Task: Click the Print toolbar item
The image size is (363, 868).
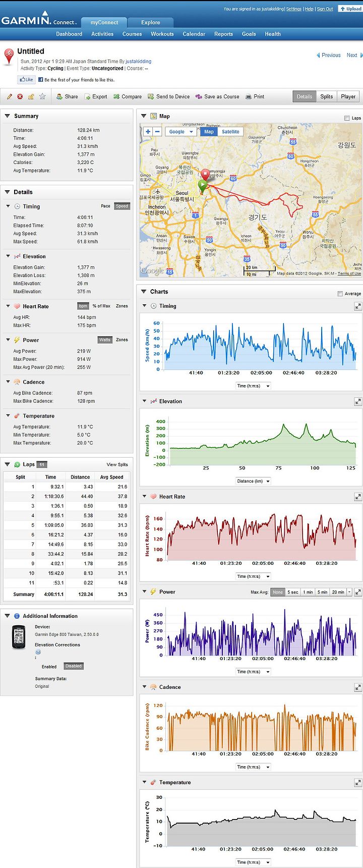Action: [255, 96]
